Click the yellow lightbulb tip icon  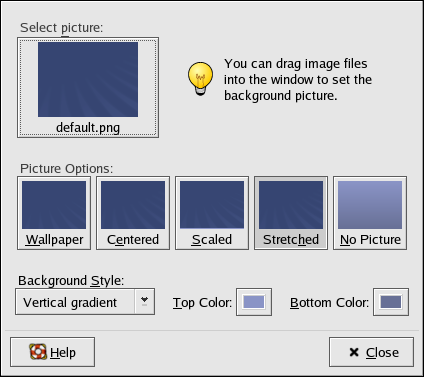tap(200, 79)
